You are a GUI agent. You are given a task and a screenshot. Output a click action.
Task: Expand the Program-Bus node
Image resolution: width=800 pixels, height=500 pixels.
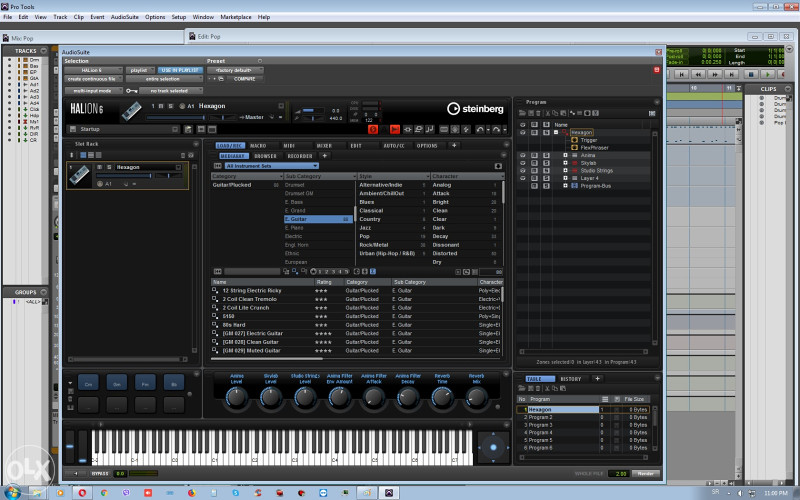[x=565, y=186]
